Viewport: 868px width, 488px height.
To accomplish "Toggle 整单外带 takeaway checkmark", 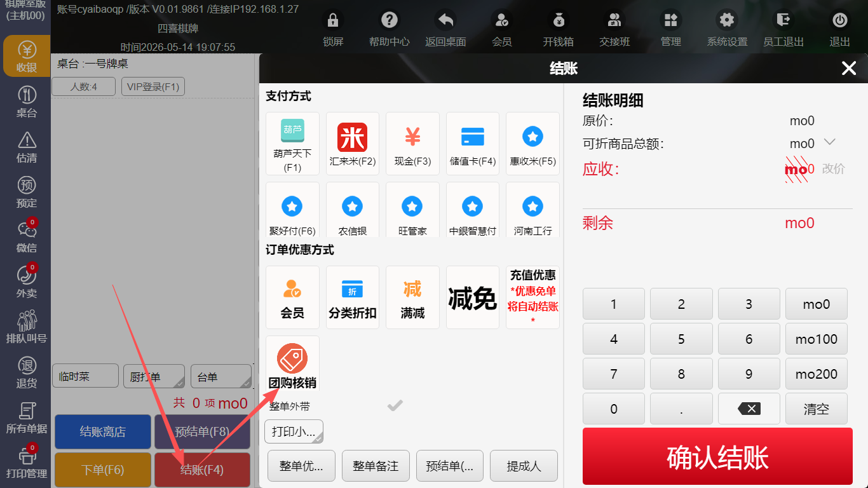I will pos(395,405).
